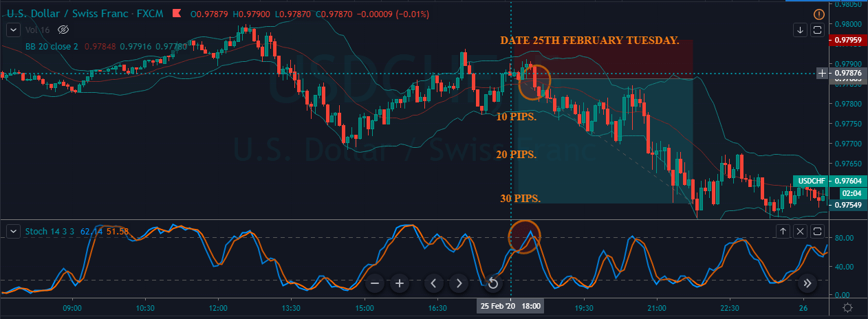Zoom out the chart with minus button
The image size is (868, 319).
[x=375, y=283]
